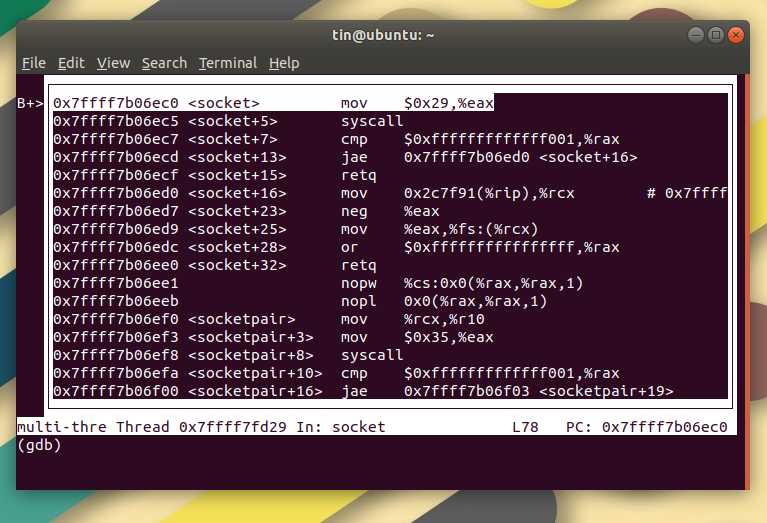Click the L78 line indicator

(x=525, y=427)
